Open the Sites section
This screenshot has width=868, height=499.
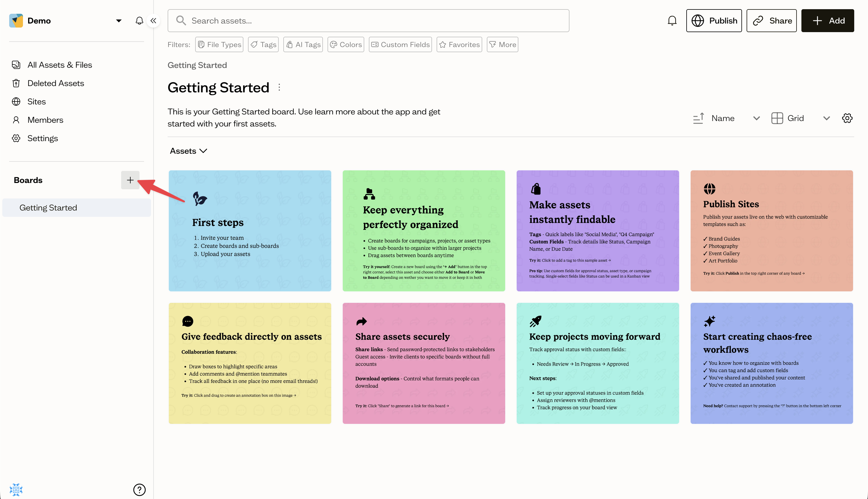click(x=36, y=102)
